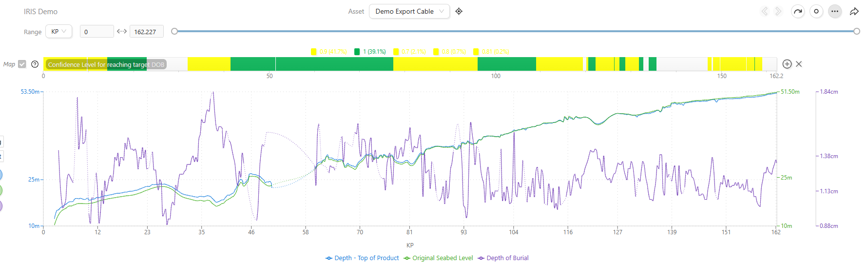The width and height of the screenshot is (868, 265).
Task: Add a new strip with plus icon
Action: (x=787, y=64)
